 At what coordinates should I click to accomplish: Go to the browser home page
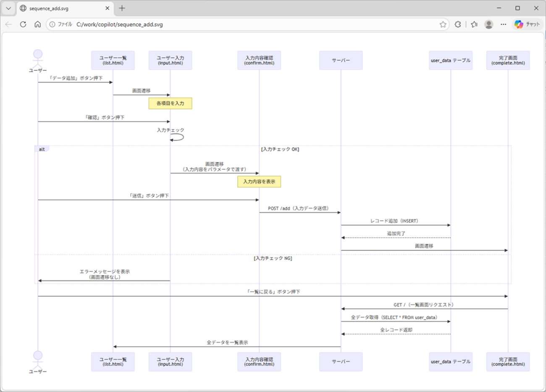(37, 24)
